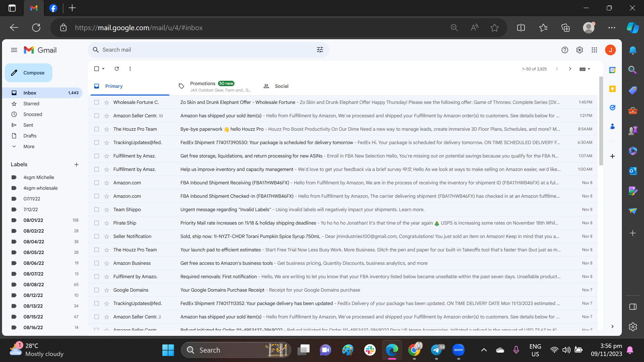
Task: Open Windows Start menu
Action: (168, 350)
